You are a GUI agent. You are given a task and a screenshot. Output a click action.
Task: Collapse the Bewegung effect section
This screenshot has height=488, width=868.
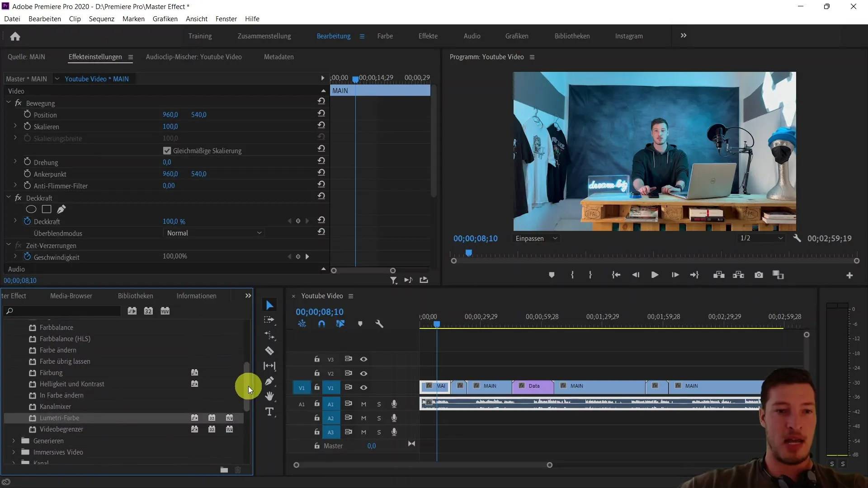click(9, 103)
